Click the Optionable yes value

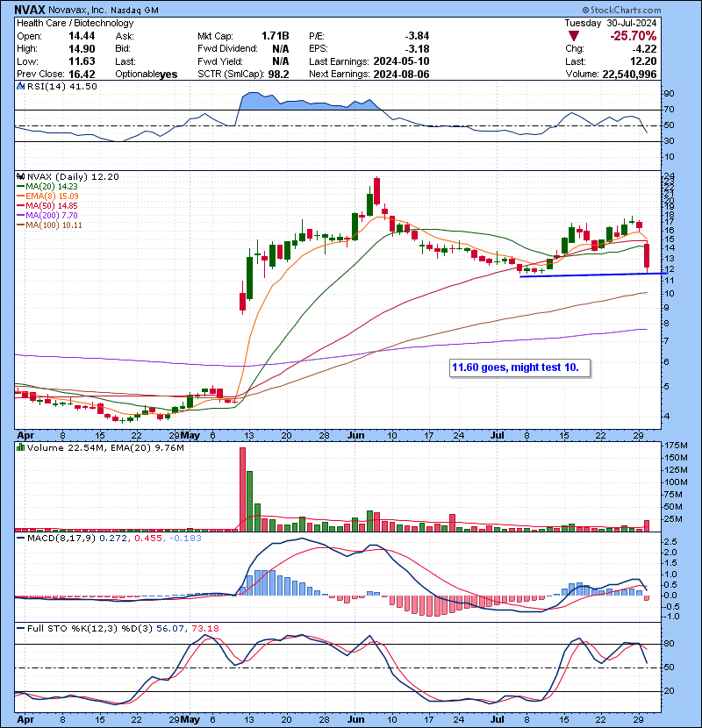tap(168, 75)
